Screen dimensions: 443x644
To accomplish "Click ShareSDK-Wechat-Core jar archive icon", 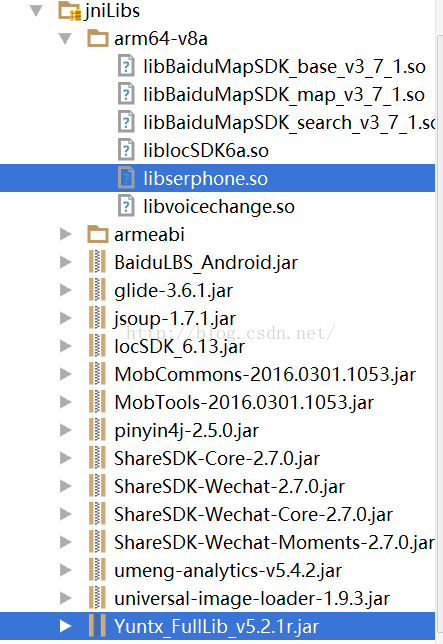I will pos(97,514).
